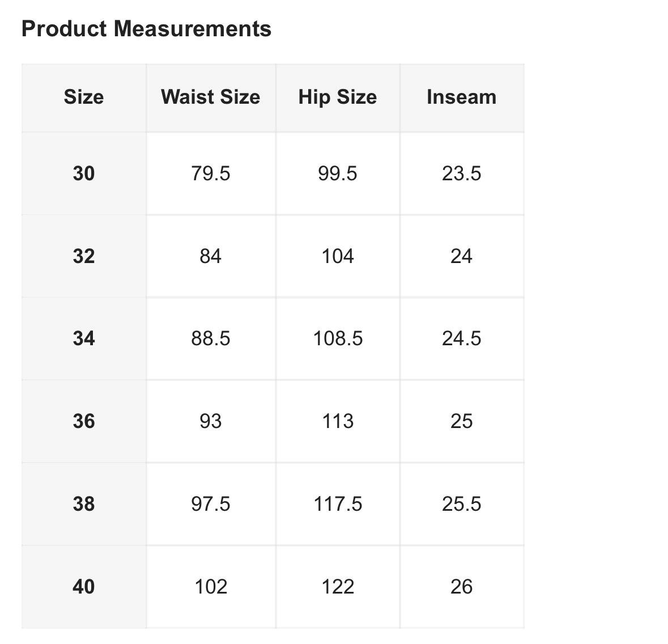Image resolution: width=668 pixels, height=644 pixels.
Task: Click the size 36 row label
Action: tap(84, 421)
